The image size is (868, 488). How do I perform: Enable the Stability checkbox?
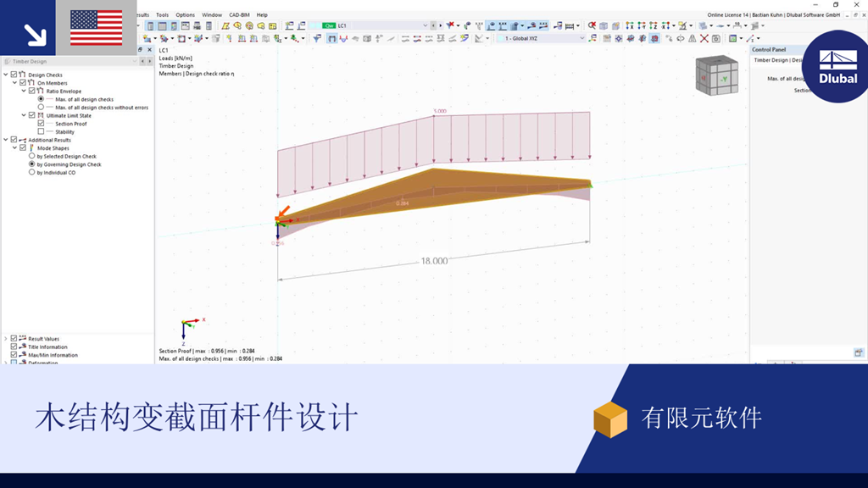(41, 131)
